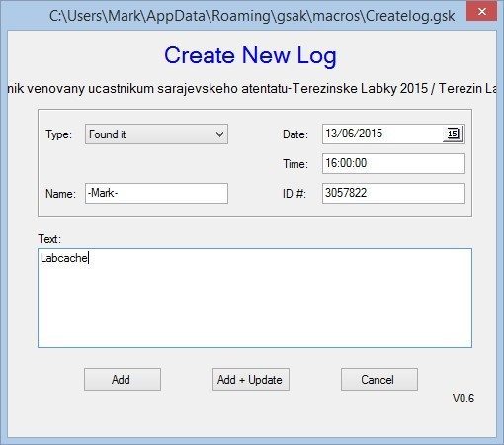Click the Date label

coord(295,134)
